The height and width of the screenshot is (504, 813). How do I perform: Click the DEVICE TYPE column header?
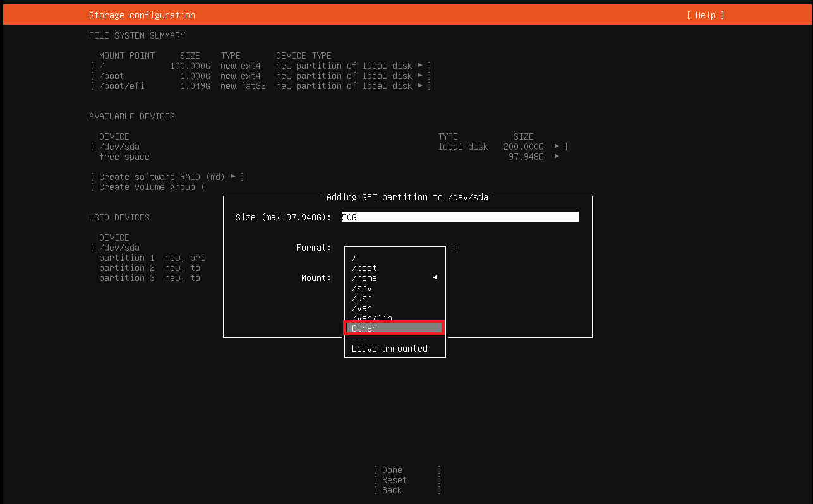304,56
